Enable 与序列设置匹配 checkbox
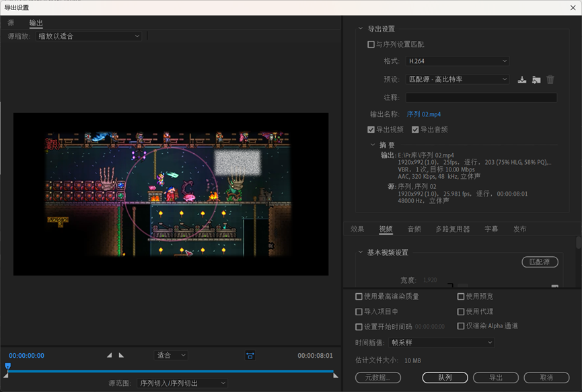The height and width of the screenshot is (392, 582). 371,44
